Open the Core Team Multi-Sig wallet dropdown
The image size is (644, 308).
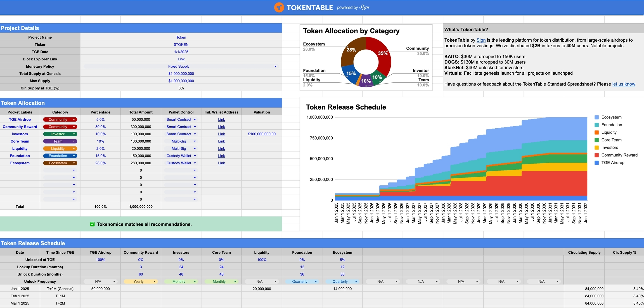tap(195, 141)
